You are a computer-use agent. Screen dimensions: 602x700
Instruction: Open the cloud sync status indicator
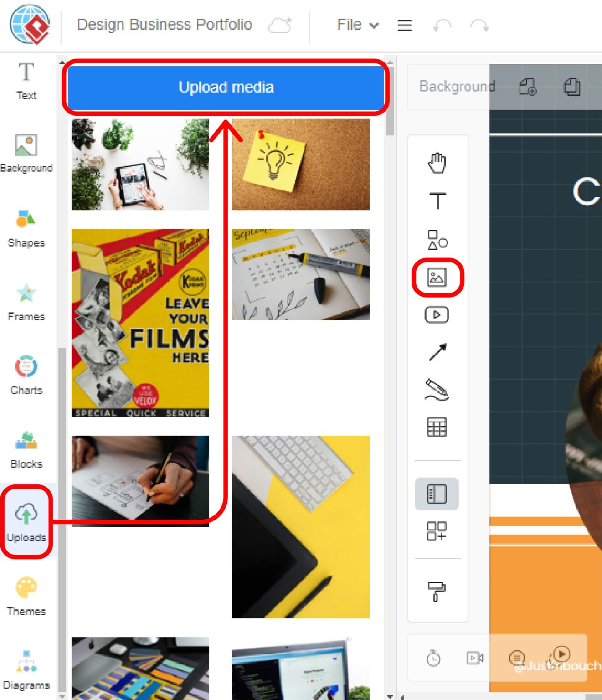pyautogui.click(x=280, y=25)
